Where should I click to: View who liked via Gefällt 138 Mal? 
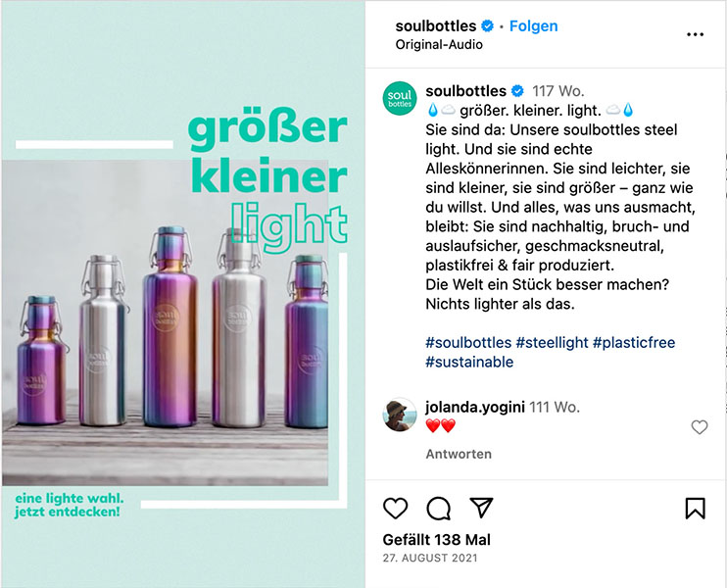coord(436,539)
